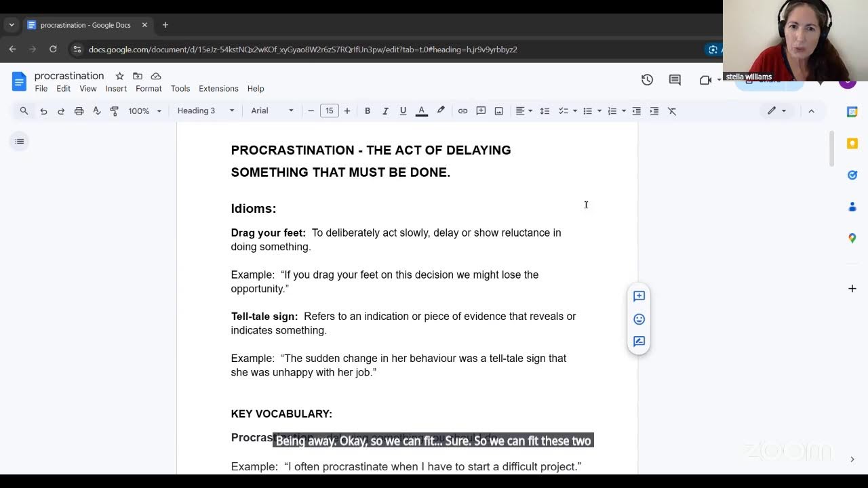This screenshot has width=868, height=488.
Task: Open bulleted list options arrow
Action: point(599,110)
